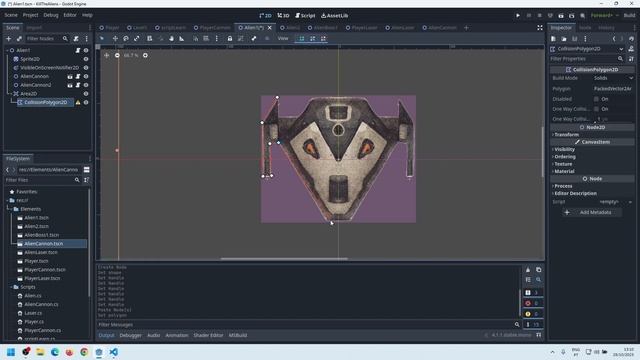Viewport: 640px width, 360px height.
Task: Run the project with Play button
Action: coord(518,16)
